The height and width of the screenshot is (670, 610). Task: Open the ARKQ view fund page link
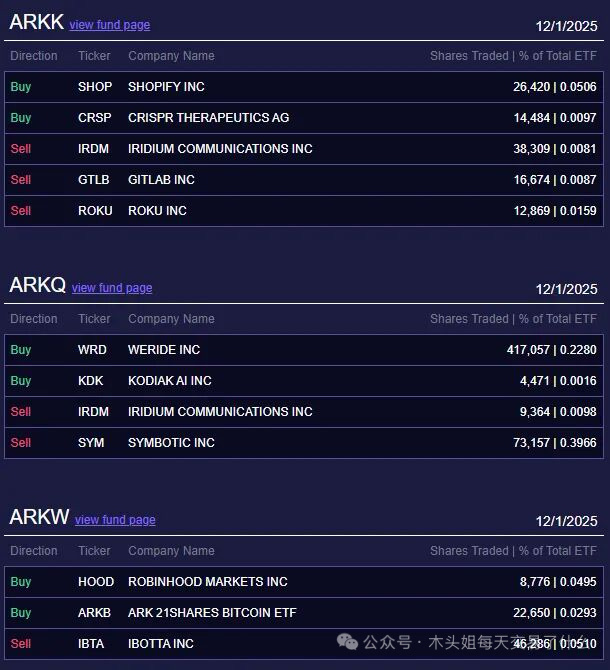[112, 288]
